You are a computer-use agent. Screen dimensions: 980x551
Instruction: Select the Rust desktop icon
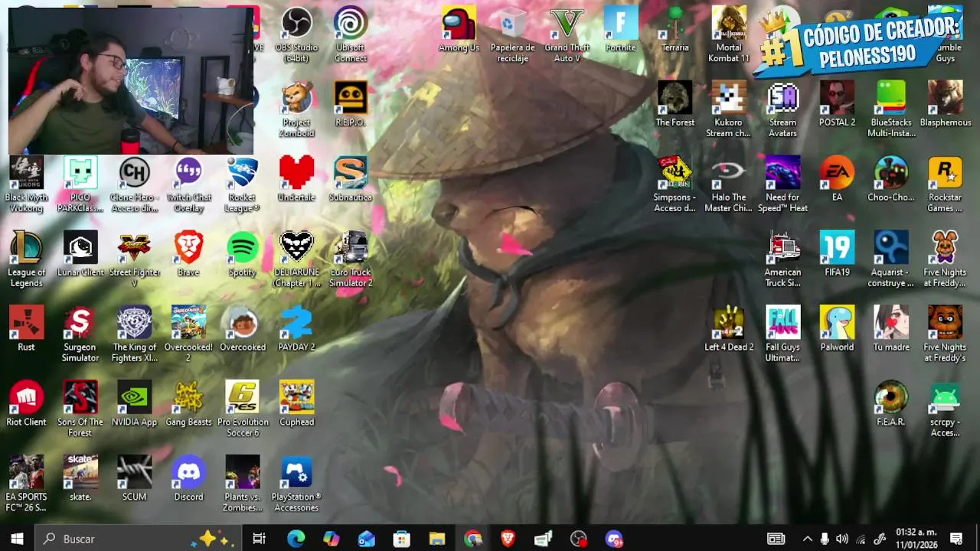(26, 329)
